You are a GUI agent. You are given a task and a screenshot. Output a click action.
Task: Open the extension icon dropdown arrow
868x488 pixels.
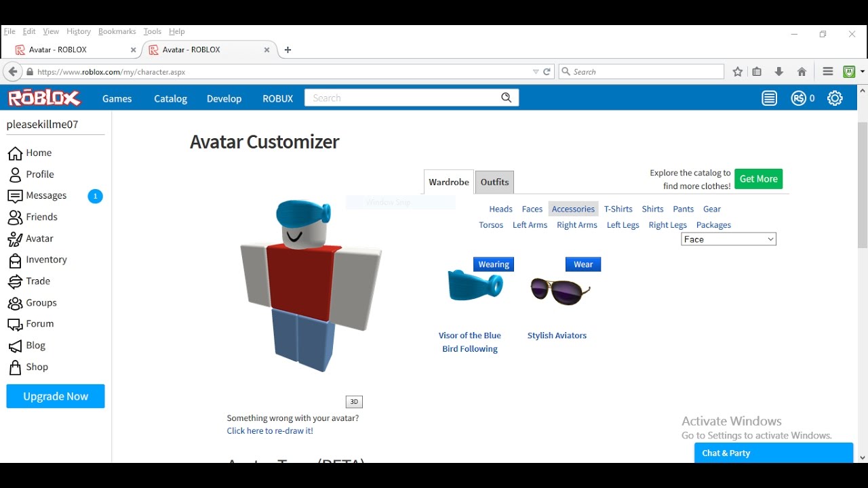click(862, 72)
